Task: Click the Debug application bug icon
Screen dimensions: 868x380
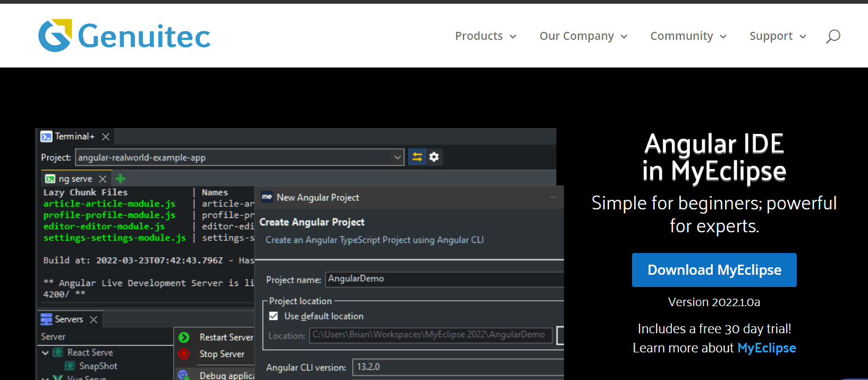Action: coord(184,375)
